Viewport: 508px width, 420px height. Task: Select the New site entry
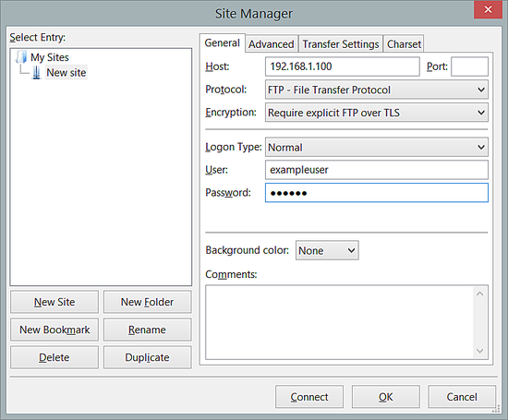click(x=67, y=73)
